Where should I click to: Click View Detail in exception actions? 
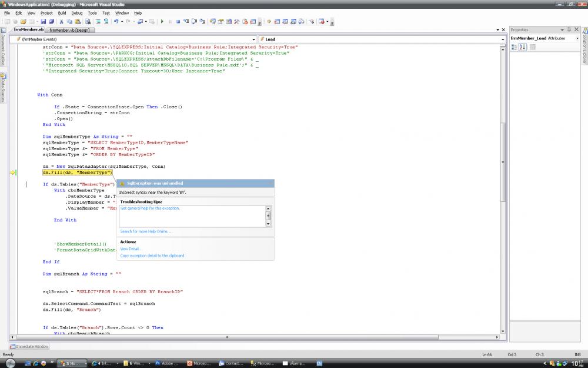(131, 248)
